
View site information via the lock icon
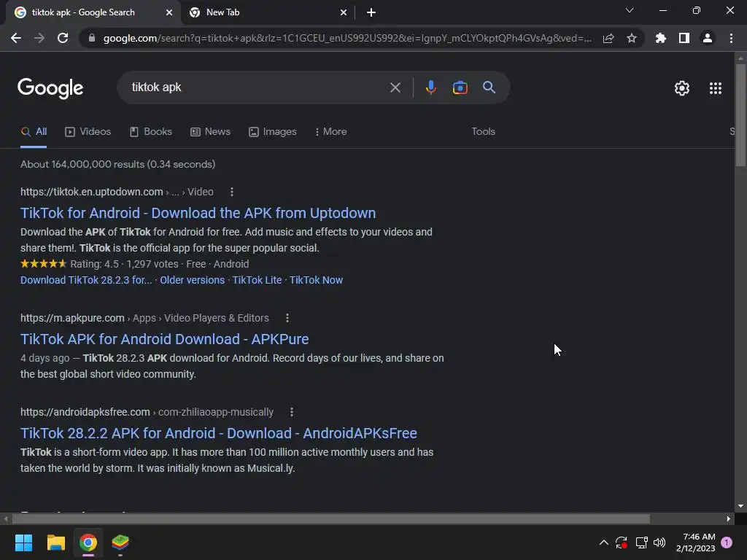pyautogui.click(x=92, y=38)
